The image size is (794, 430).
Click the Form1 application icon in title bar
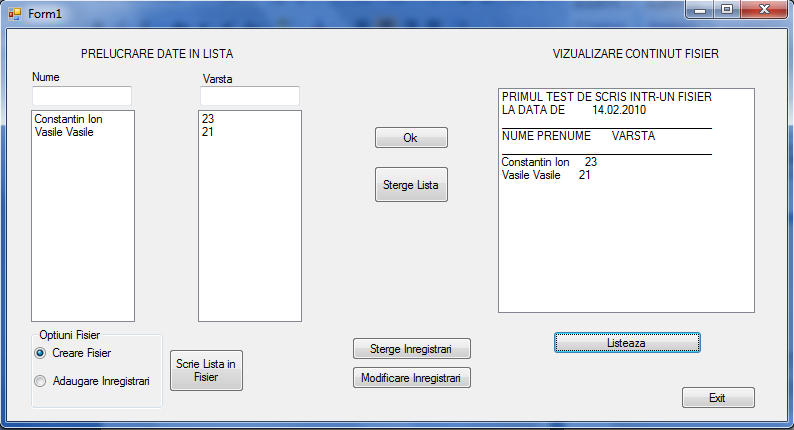(x=15, y=14)
